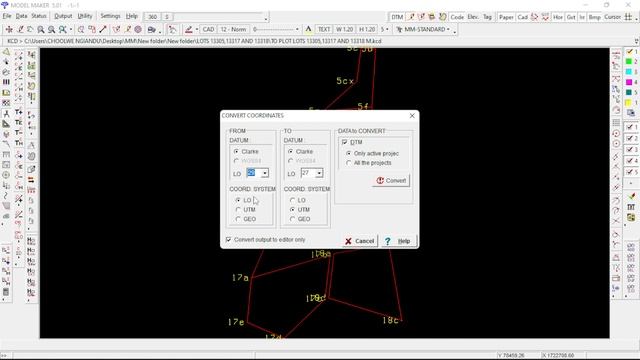Click the Cad toolbar button
This screenshot has width=640, height=360.
pos(522,17)
